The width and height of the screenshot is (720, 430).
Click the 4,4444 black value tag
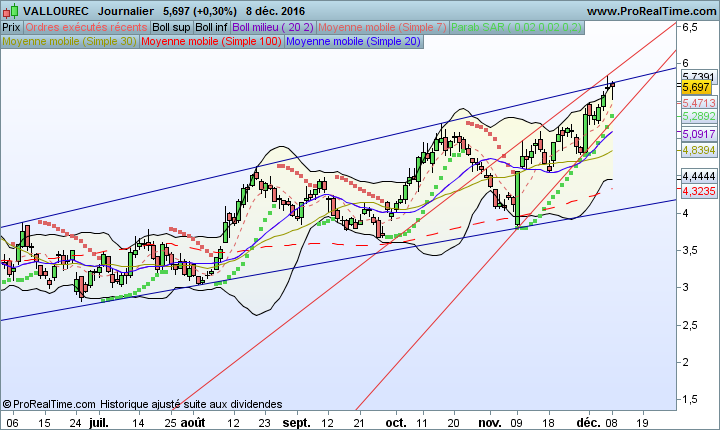[698, 176]
